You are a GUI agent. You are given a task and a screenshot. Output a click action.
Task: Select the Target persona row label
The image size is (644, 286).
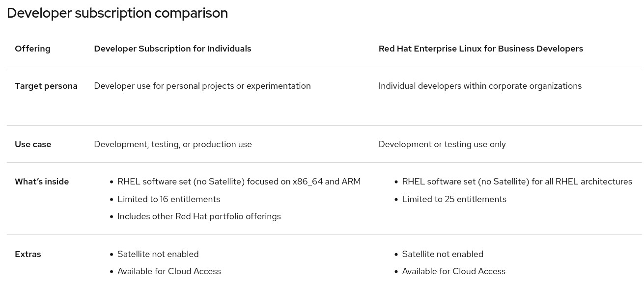click(46, 86)
